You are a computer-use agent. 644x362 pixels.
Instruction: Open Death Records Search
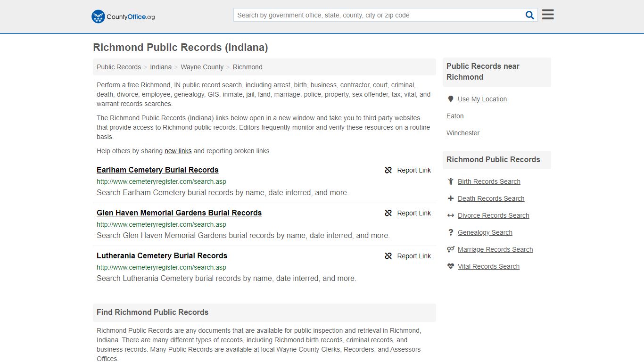[491, 198]
